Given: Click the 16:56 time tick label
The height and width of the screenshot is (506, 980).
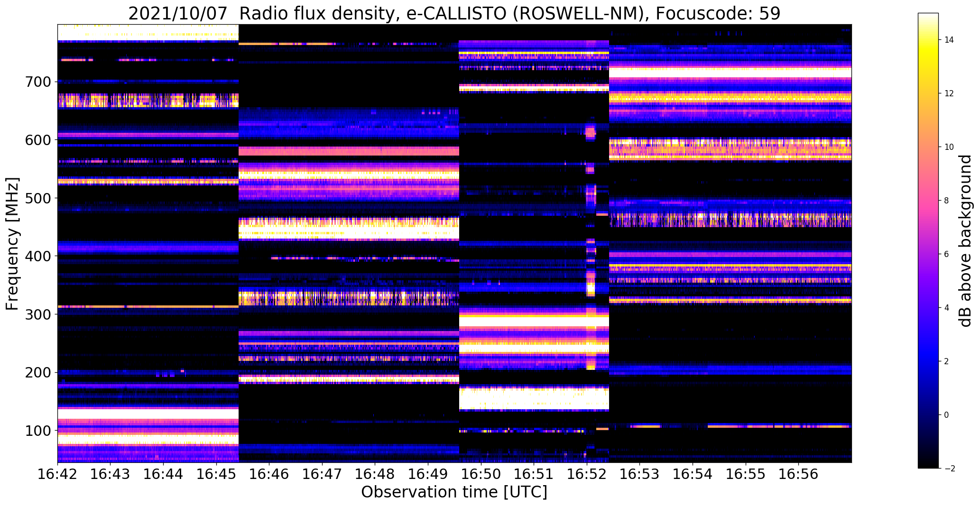Looking at the screenshot, I should pyautogui.click(x=799, y=474).
